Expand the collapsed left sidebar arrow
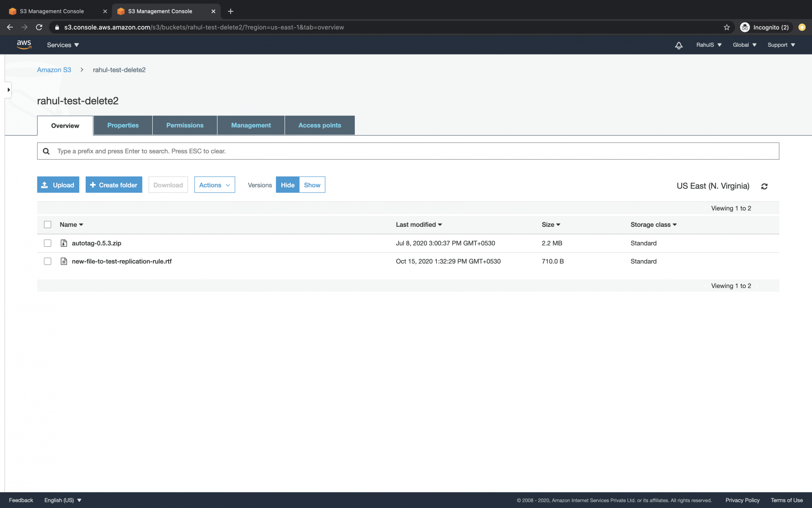 point(9,90)
